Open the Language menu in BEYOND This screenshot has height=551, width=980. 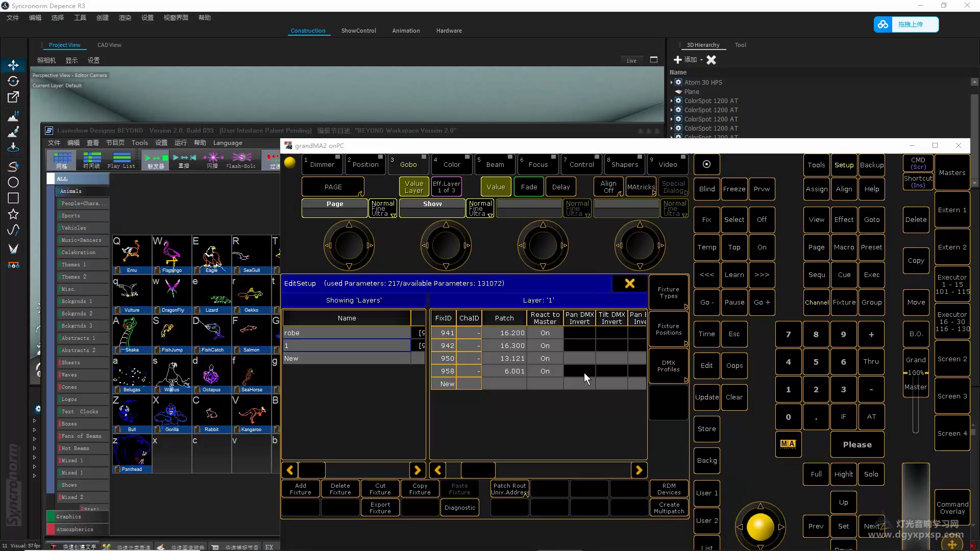pos(228,143)
